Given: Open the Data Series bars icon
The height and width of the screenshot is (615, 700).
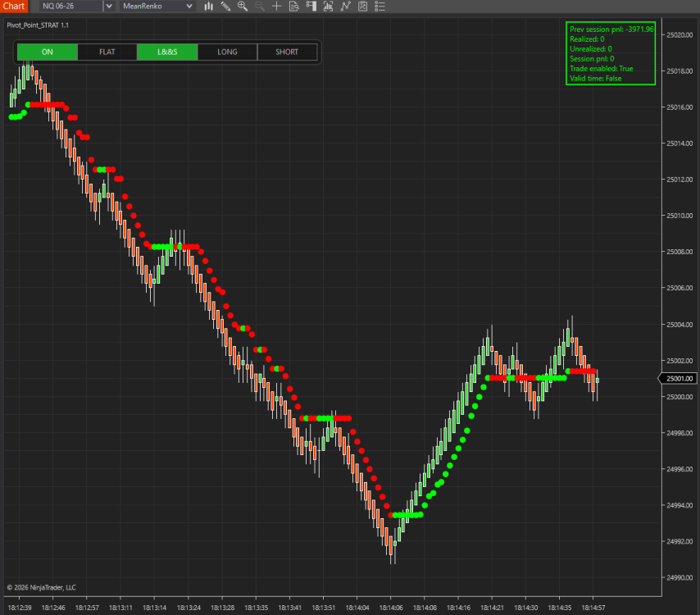Looking at the screenshot, I should 209,7.
